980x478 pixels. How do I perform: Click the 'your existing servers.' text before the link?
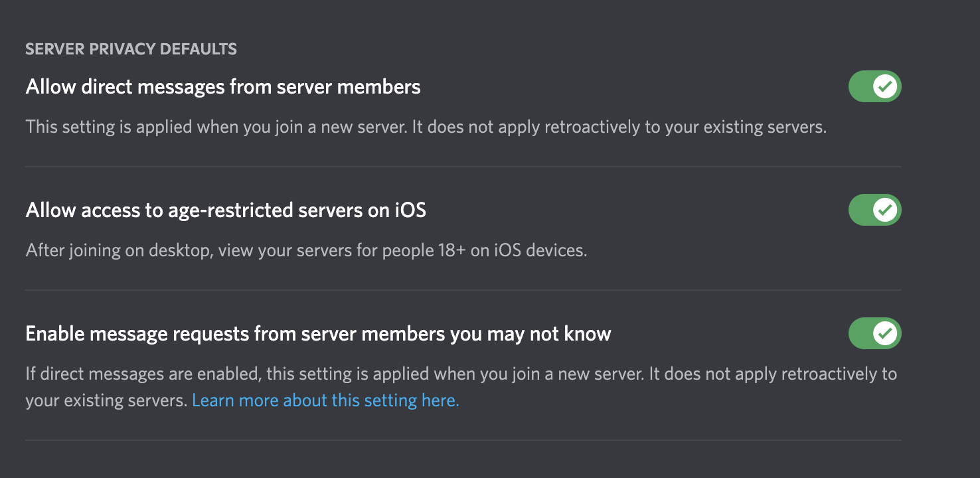tap(107, 401)
